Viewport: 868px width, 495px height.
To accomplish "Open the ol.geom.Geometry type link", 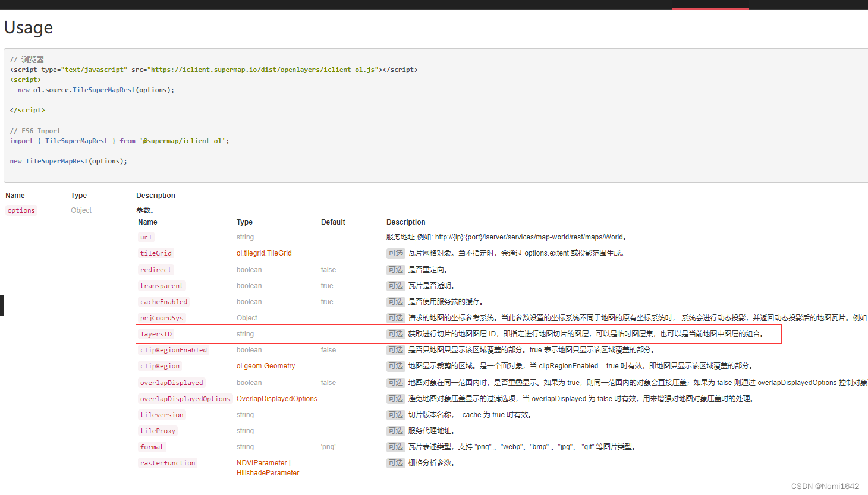I will pos(266,366).
